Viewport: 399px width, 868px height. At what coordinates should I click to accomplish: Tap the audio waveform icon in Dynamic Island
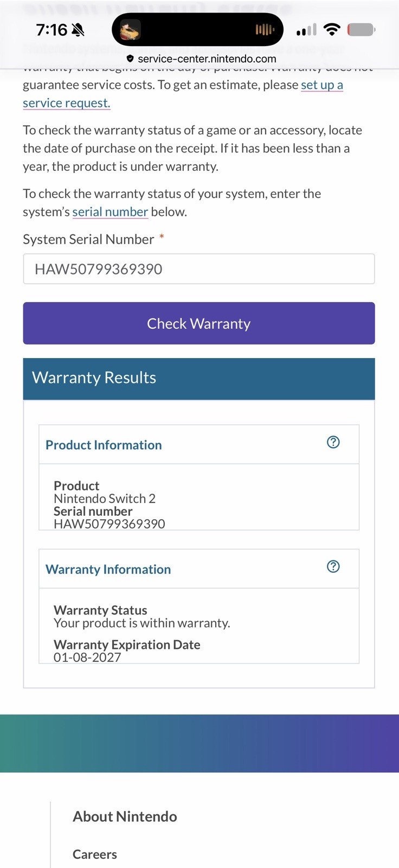(x=265, y=29)
